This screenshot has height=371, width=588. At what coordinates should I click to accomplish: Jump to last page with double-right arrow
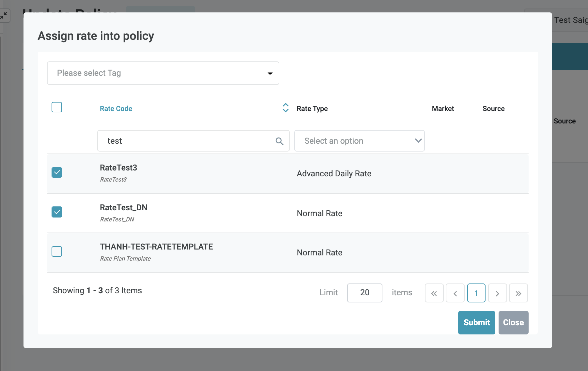[x=518, y=293]
